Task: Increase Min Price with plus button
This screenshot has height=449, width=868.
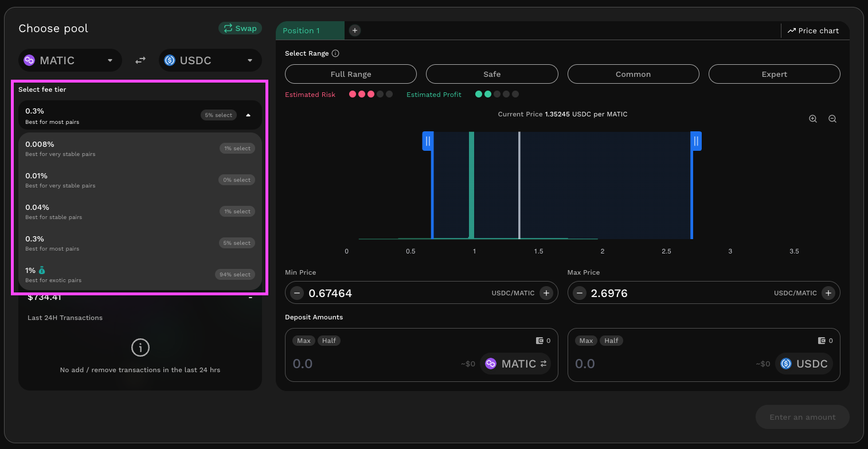Action: tap(546, 293)
